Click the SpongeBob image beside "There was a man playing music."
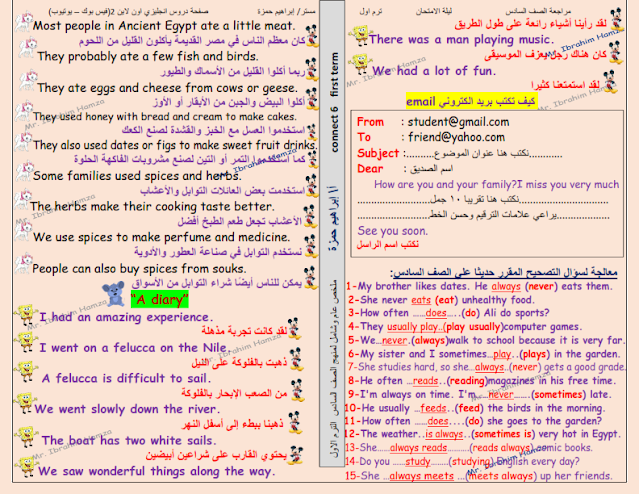 pyautogui.click(x=360, y=35)
